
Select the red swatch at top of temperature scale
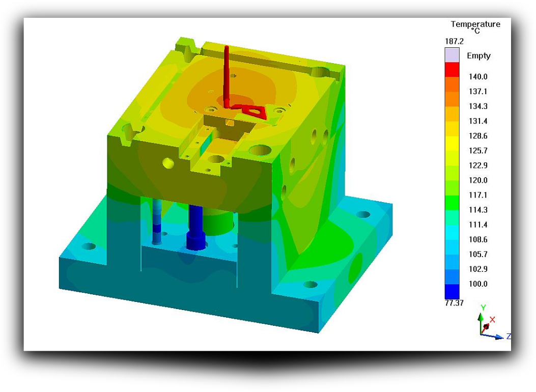coord(452,69)
